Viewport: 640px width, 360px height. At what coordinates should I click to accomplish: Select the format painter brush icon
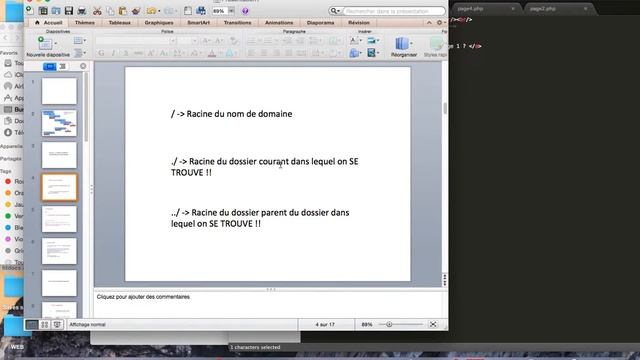(136, 11)
